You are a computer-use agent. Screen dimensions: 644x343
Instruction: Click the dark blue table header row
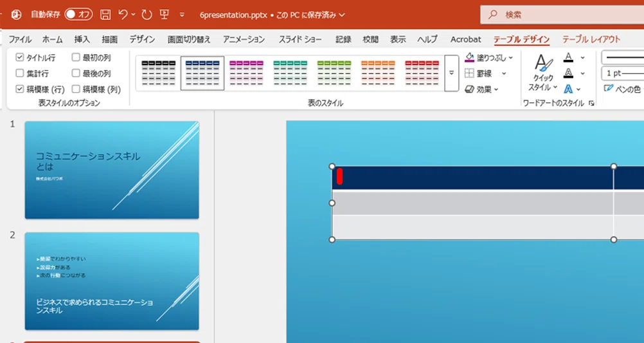pos(488,178)
